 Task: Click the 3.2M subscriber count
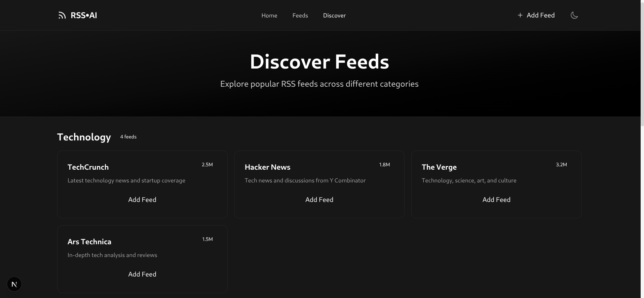[561, 165]
